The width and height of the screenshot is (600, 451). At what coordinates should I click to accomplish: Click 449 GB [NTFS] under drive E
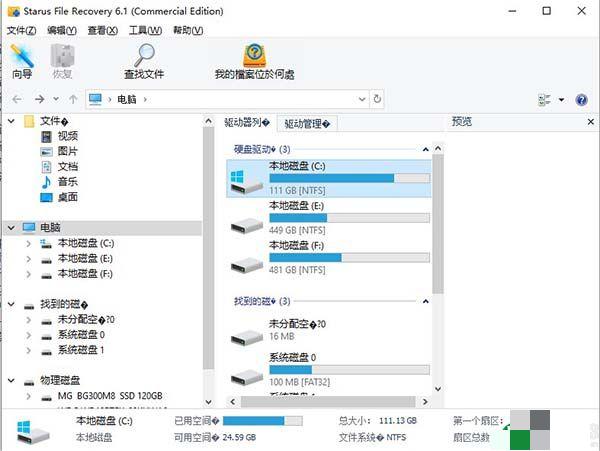click(x=297, y=230)
